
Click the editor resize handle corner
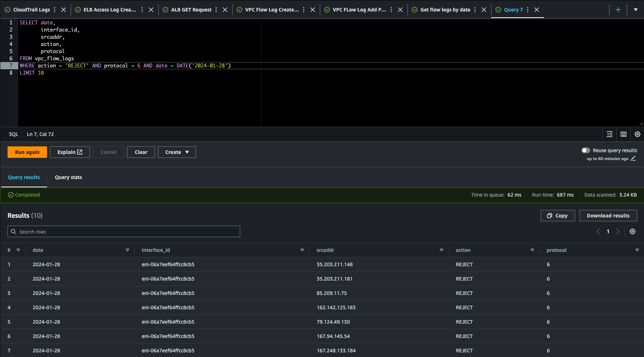pos(641,124)
